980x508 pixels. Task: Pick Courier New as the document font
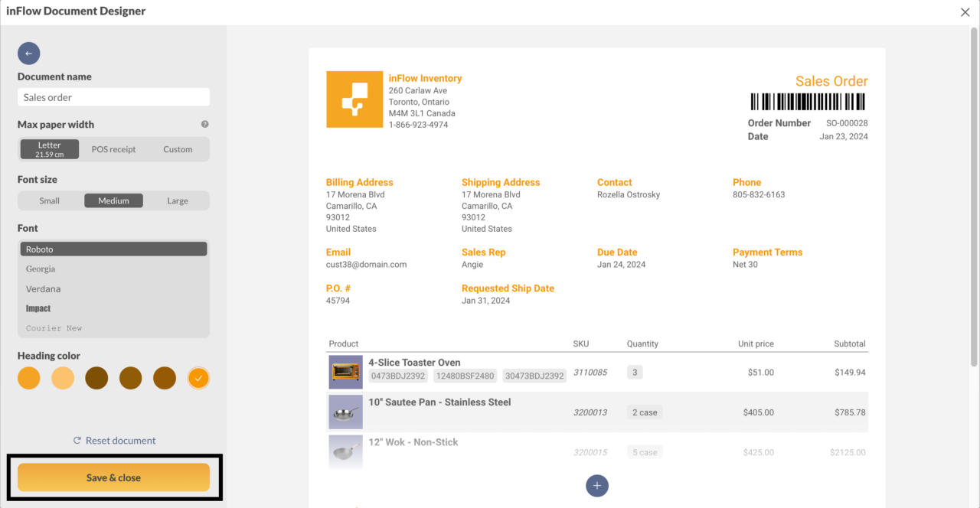click(x=113, y=327)
